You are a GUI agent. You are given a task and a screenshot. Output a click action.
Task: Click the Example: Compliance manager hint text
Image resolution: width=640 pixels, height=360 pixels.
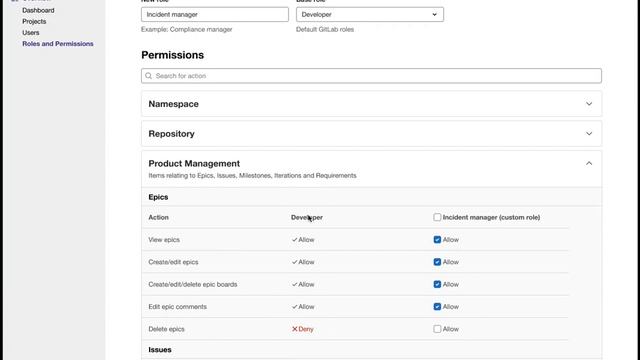187,29
